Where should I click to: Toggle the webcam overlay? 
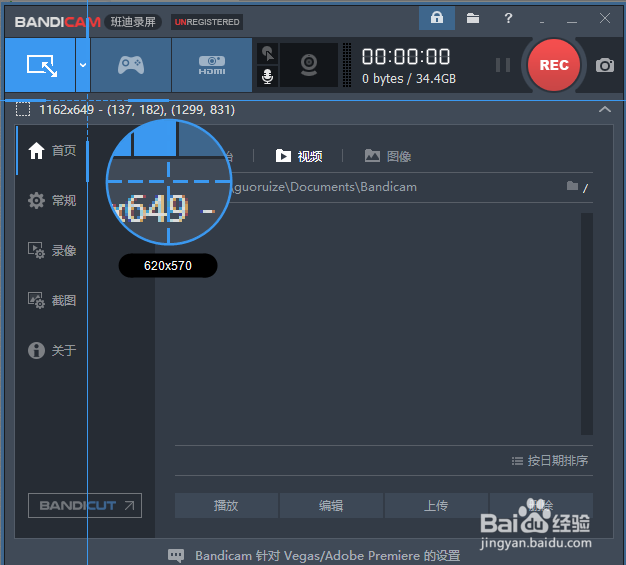[x=309, y=65]
